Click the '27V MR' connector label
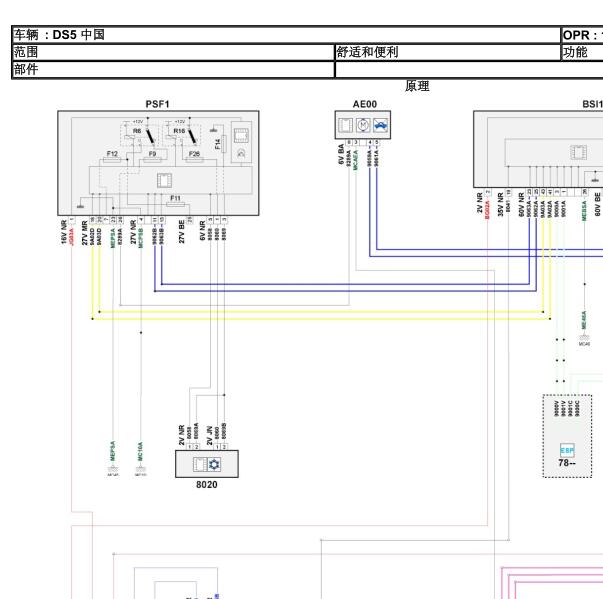The height and width of the screenshot is (599, 603). pos(85,233)
